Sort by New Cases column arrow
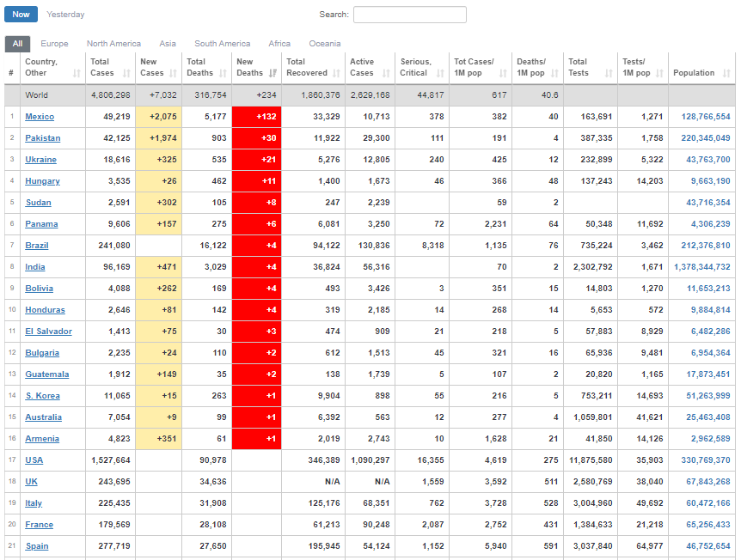 173,73
